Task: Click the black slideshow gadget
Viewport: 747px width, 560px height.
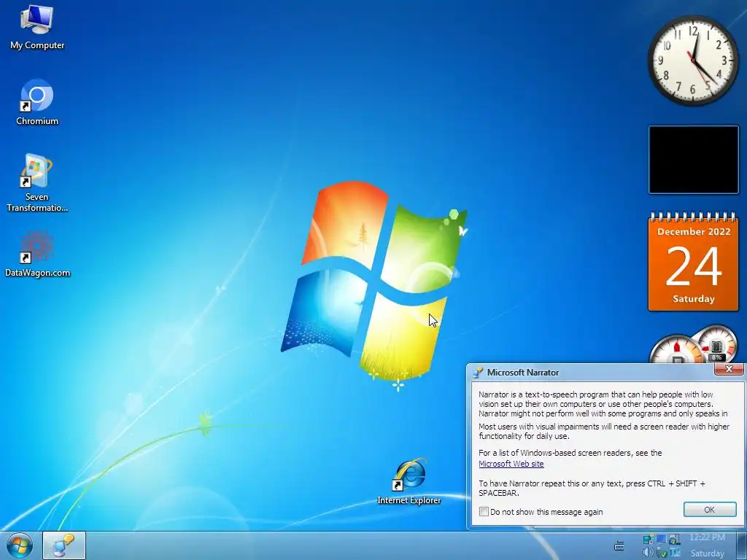Action: point(694,160)
